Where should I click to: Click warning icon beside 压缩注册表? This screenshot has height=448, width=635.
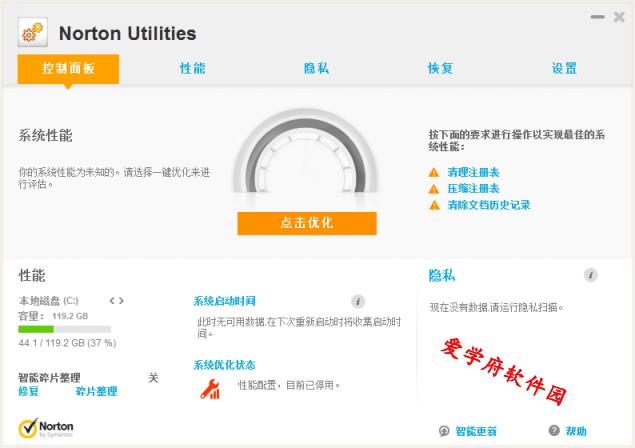tap(434, 189)
